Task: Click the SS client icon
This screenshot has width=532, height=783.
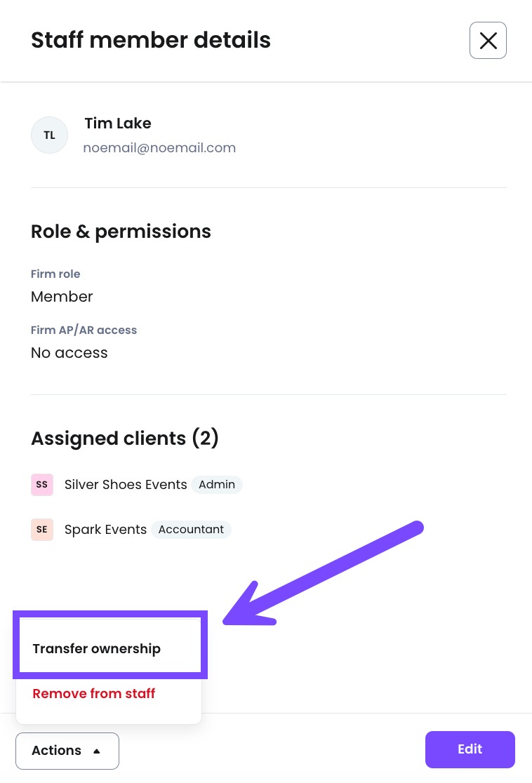Action: pos(42,484)
